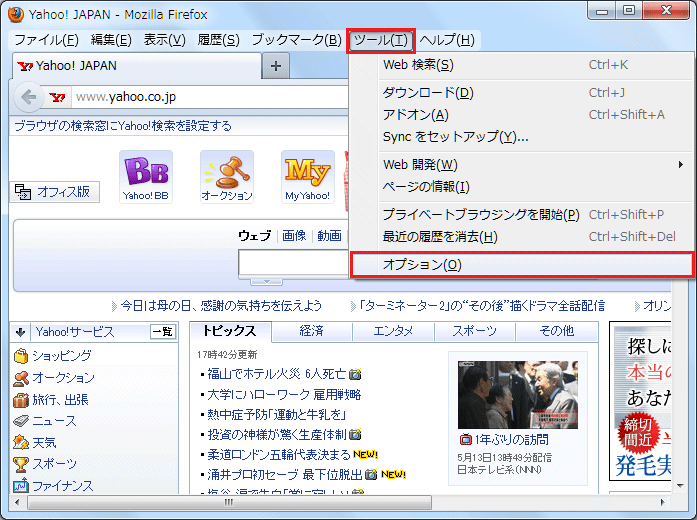Screen dimensions: 697x520
Task: Switch to the その他 news tab
Action: click(556, 331)
